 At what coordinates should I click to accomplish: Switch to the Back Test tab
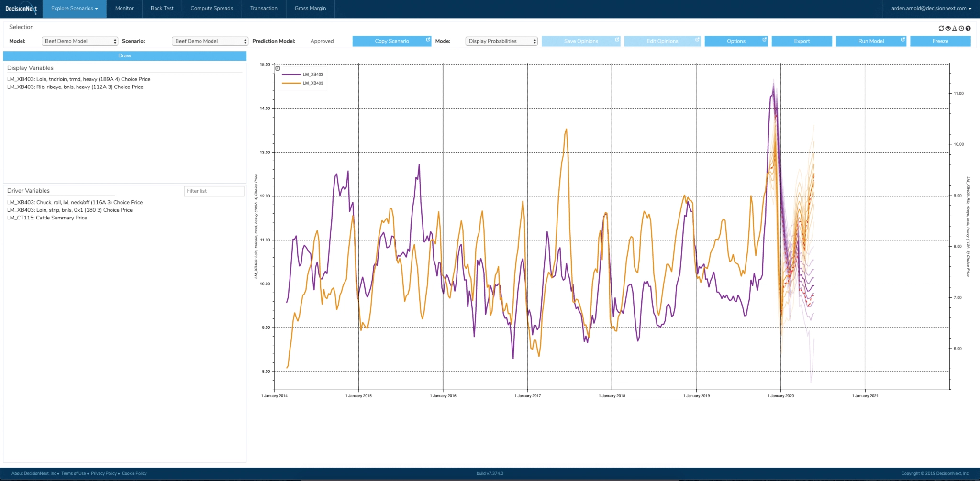click(162, 9)
